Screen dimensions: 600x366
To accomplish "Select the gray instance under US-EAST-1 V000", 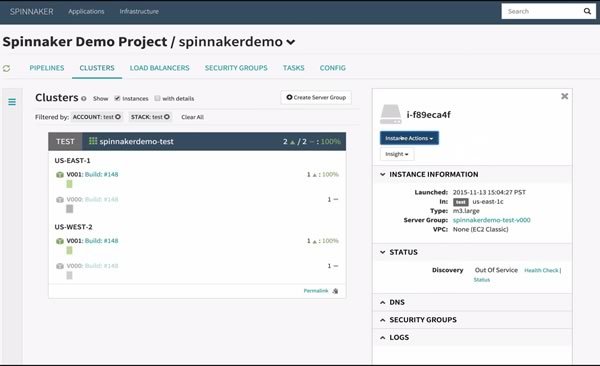I will click(x=69, y=209).
